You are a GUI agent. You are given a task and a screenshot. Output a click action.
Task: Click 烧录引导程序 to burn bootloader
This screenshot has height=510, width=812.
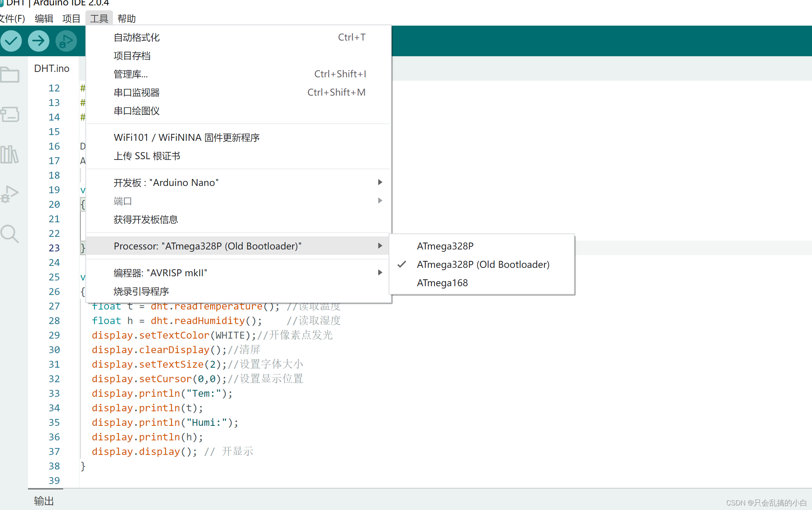[x=141, y=291]
